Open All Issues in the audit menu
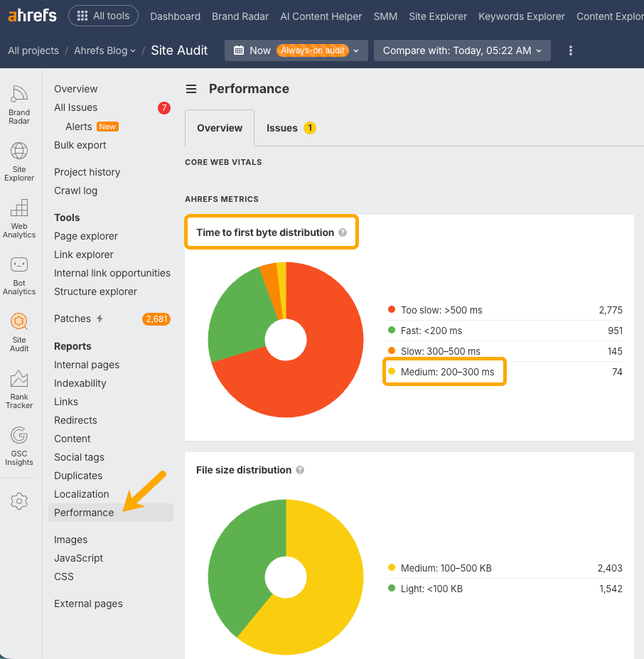The width and height of the screenshot is (644, 659). (x=75, y=107)
